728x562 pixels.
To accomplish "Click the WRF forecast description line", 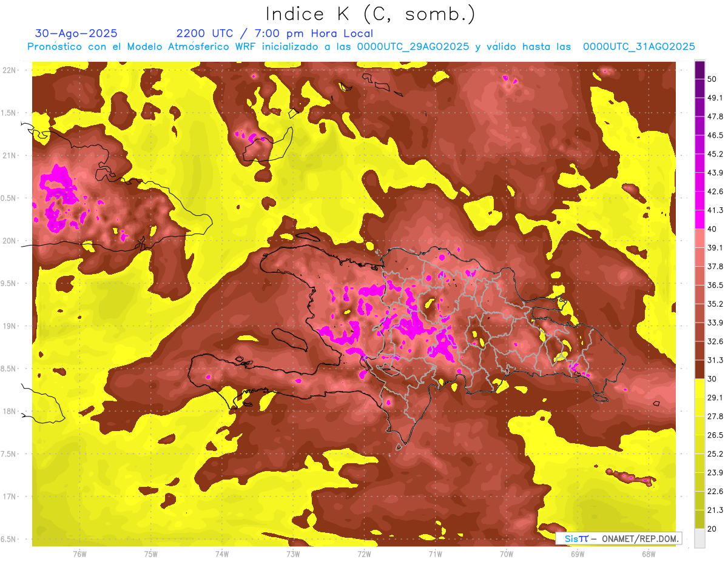I will coord(361,47).
